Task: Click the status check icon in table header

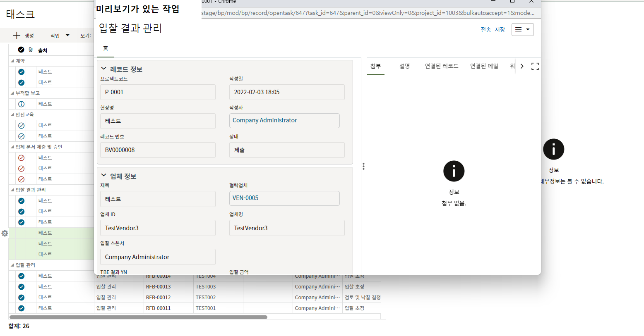Action: [21, 50]
